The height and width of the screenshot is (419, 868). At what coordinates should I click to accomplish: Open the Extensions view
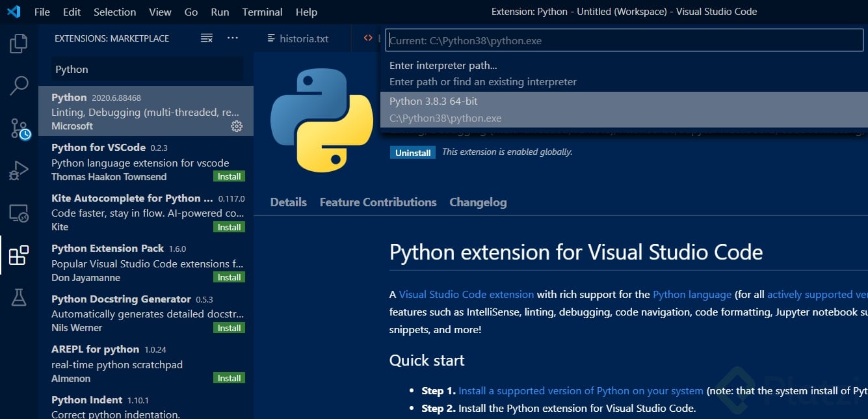coord(18,254)
